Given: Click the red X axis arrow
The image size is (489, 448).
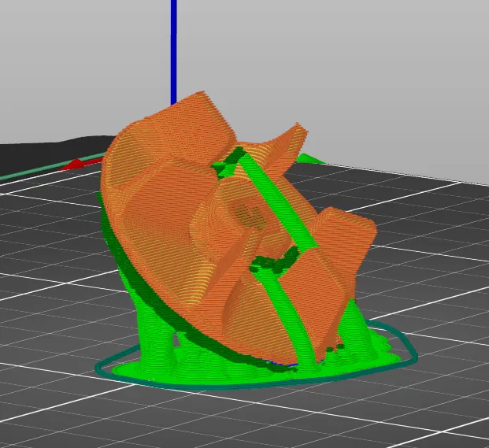Looking at the screenshot, I should [82, 165].
